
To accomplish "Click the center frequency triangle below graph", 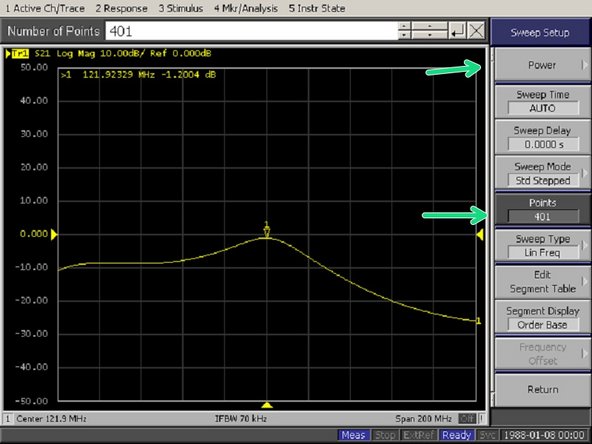I will point(267,405).
